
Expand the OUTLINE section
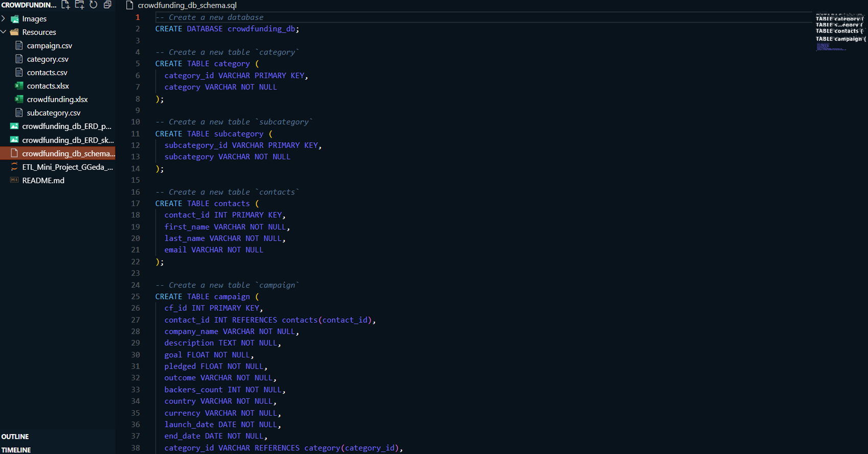coord(15,437)
